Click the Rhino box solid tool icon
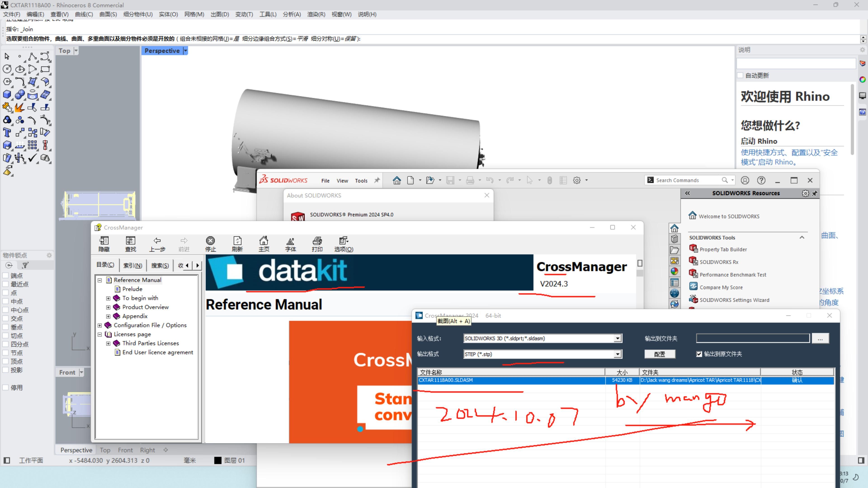Viewport: 868px width, 488px height. coord(7,95)
